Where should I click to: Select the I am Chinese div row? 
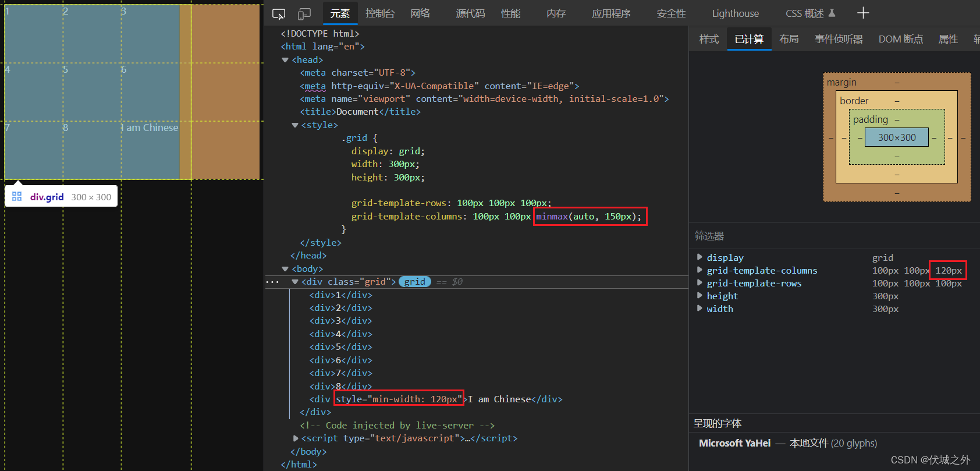pos(436,399)
